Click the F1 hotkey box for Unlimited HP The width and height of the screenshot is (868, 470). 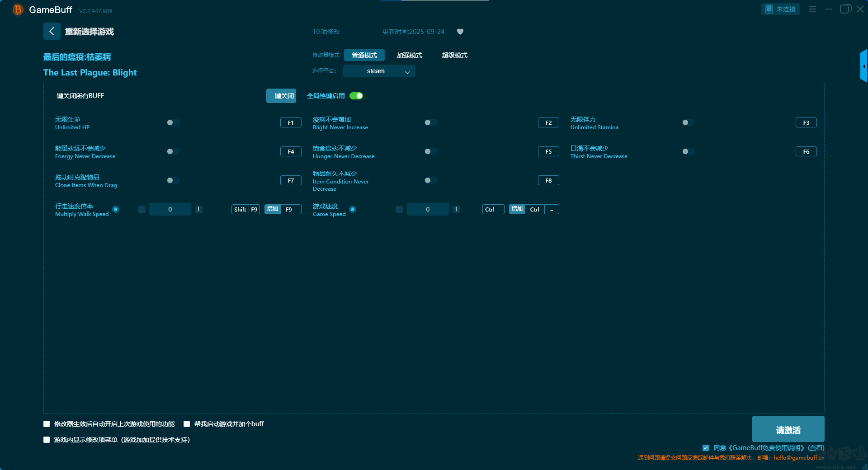click(x=291, y=122)
